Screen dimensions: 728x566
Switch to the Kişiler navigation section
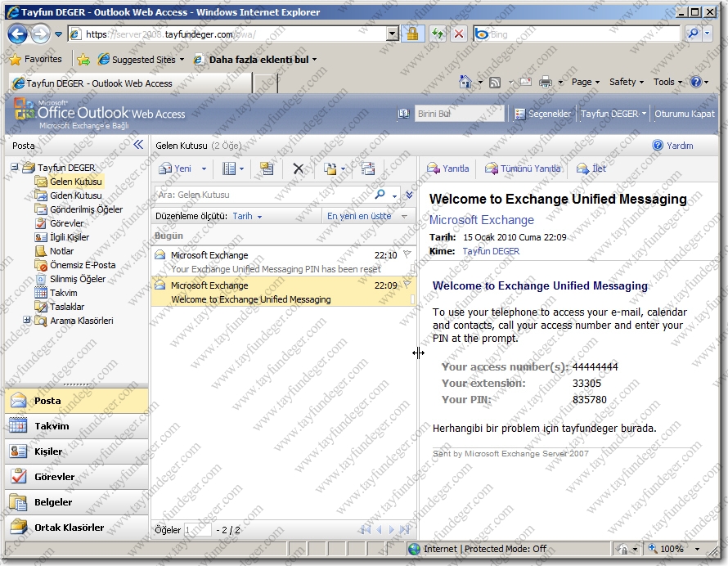[x=77, y=451]
